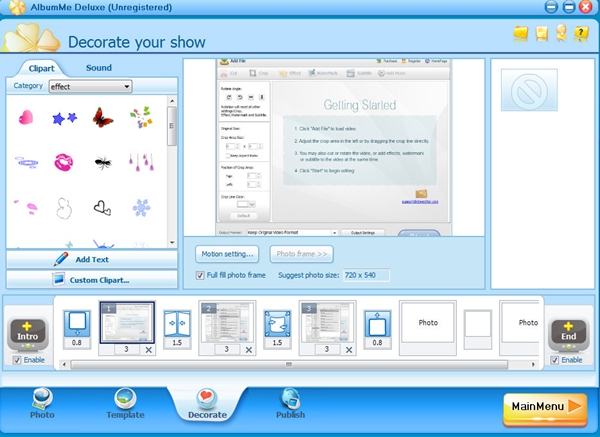600x437 pixels.
Task: Switch to the Clipart tab
Action: point(41,68)
